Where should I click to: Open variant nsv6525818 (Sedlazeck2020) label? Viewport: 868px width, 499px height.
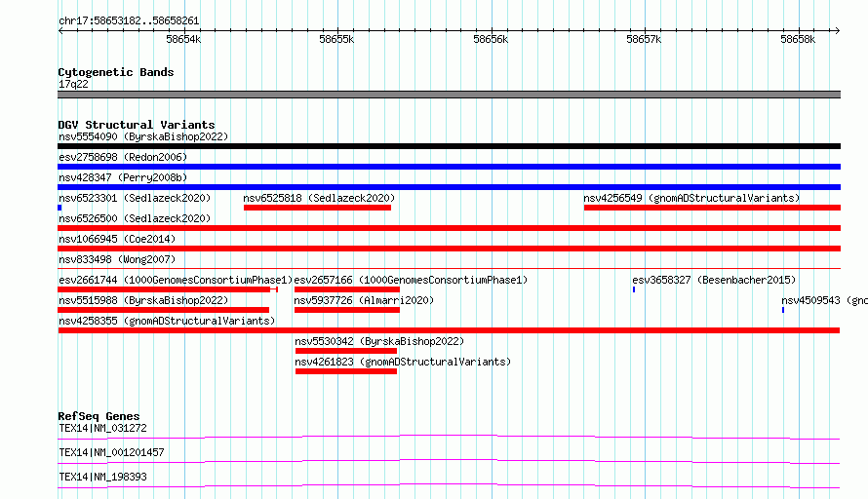tap(319, 198)
